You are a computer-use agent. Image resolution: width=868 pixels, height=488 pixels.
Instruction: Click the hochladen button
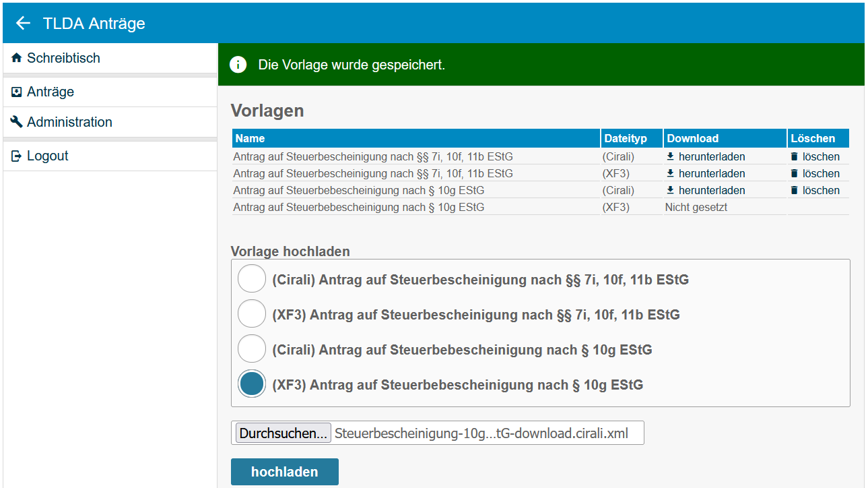click(284, 471)
